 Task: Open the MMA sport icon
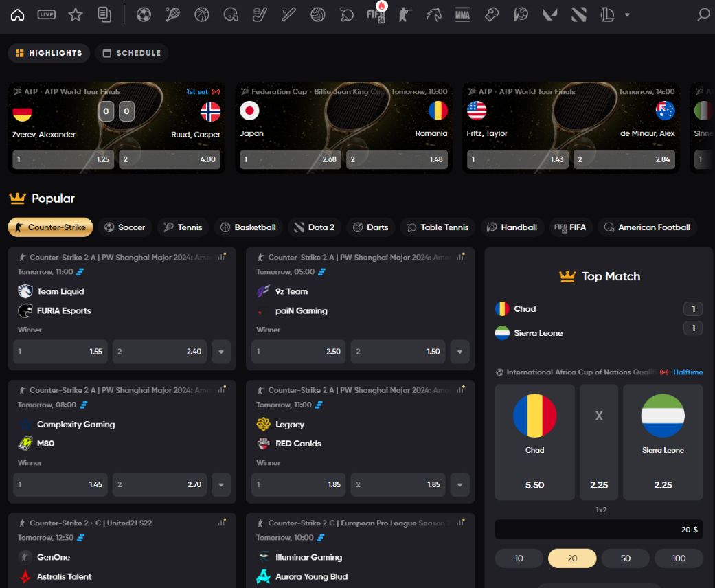[462, 14]
